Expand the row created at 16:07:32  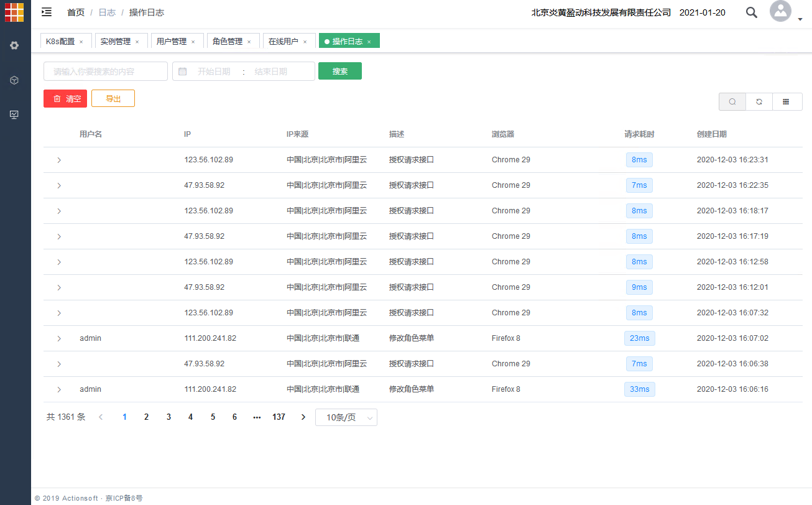59,313
